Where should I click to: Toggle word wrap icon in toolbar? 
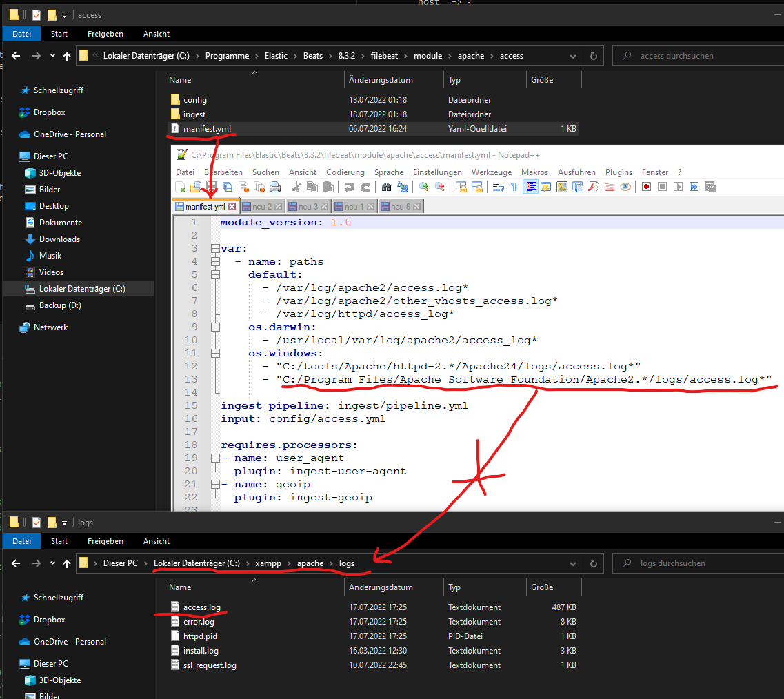[499, 187]
